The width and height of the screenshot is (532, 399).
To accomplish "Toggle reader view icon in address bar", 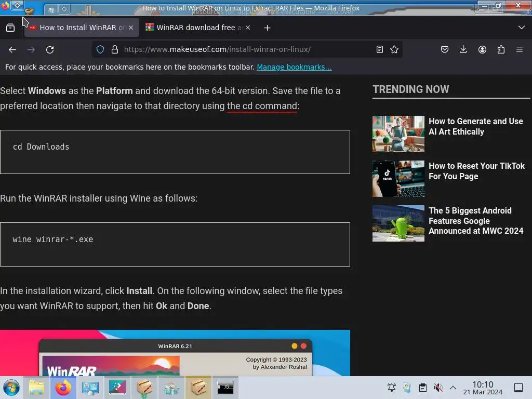I will (x=380, y=49).
